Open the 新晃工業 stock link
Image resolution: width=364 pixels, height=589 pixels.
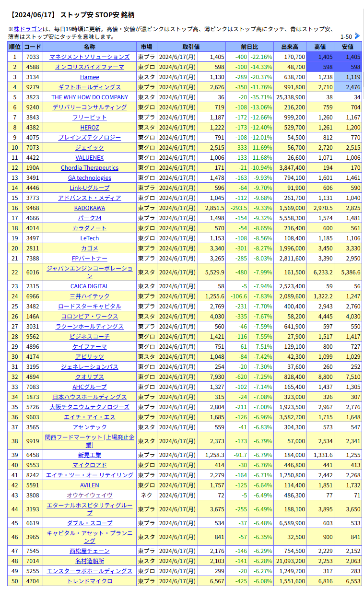(90, 455)
